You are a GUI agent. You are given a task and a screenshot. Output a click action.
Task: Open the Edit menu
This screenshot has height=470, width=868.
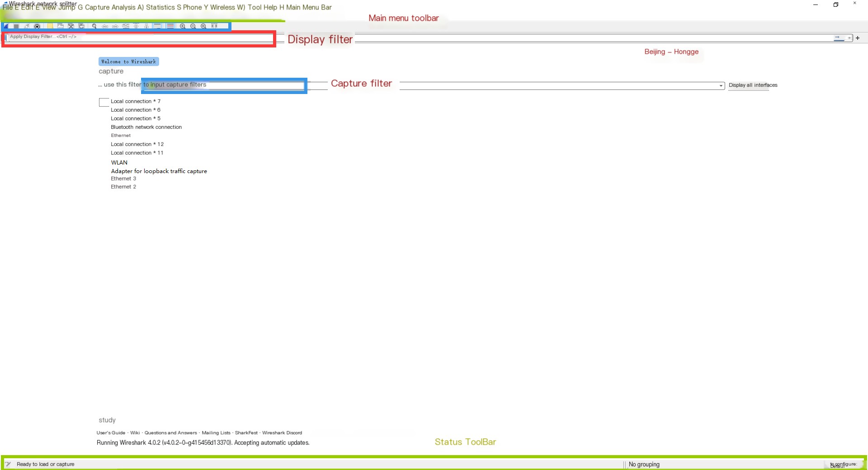click(x=28, y=8)
